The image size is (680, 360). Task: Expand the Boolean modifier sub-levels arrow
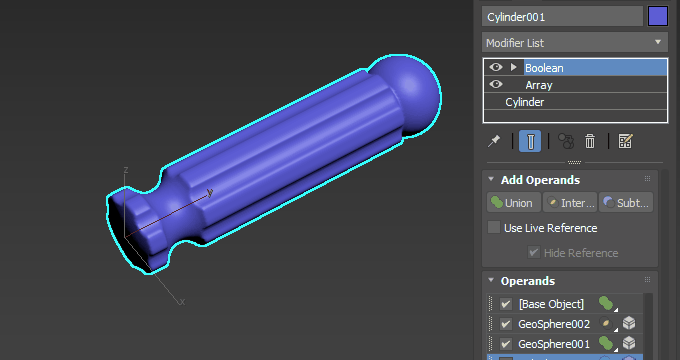(x=514, y=67)
